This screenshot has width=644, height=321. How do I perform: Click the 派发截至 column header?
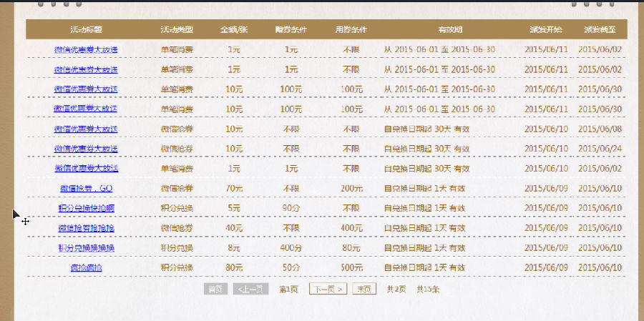click(x=600, y=30)
